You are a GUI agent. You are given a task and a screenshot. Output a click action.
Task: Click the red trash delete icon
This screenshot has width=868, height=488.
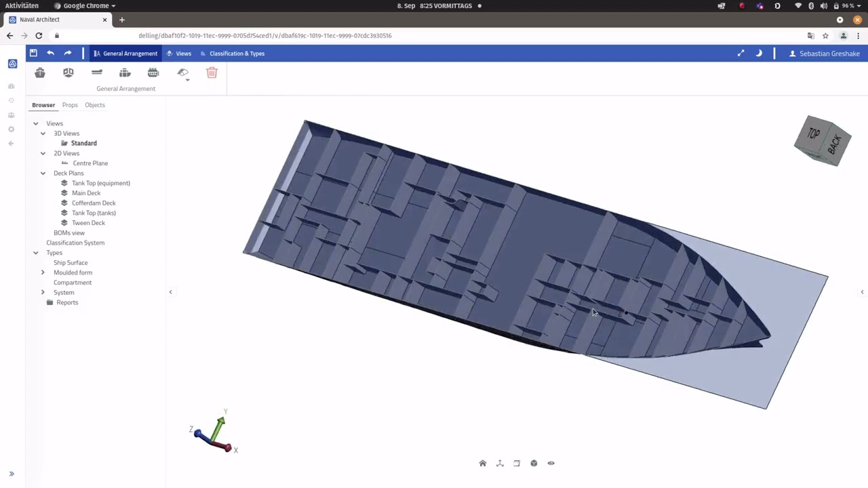pyautogui.click(x=212, y=73)
